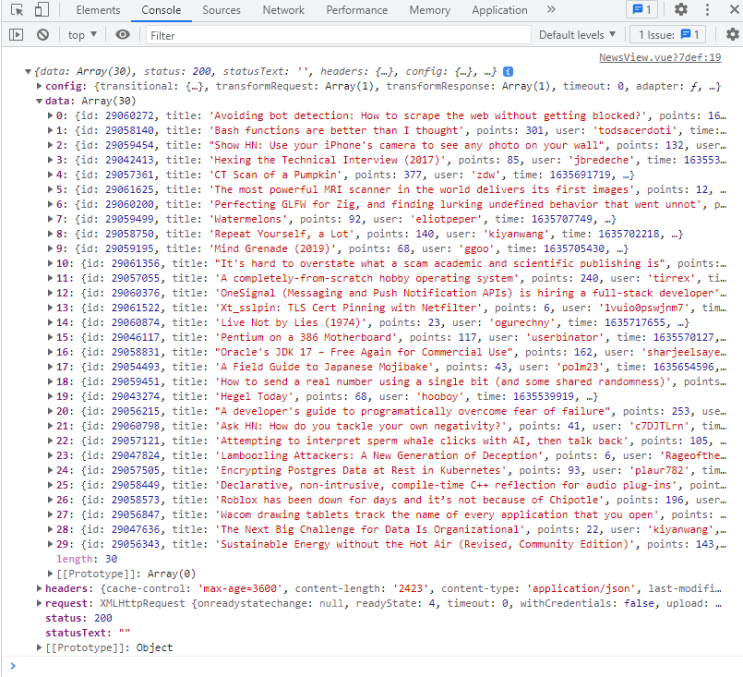Collapse the root response object
Screen dimensions: 743x677
[28, 72]
